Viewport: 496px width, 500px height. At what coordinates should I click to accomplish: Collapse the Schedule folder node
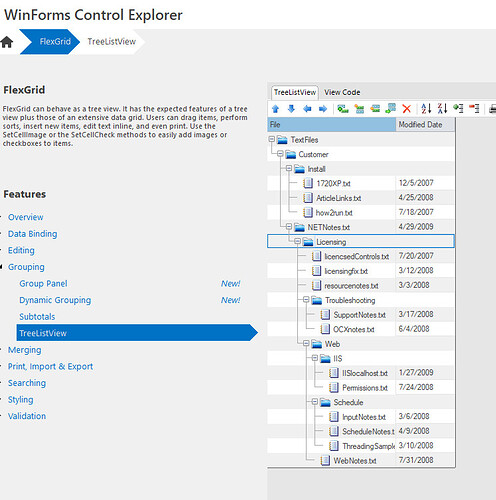pyautogui.click(x=315, y=402)
